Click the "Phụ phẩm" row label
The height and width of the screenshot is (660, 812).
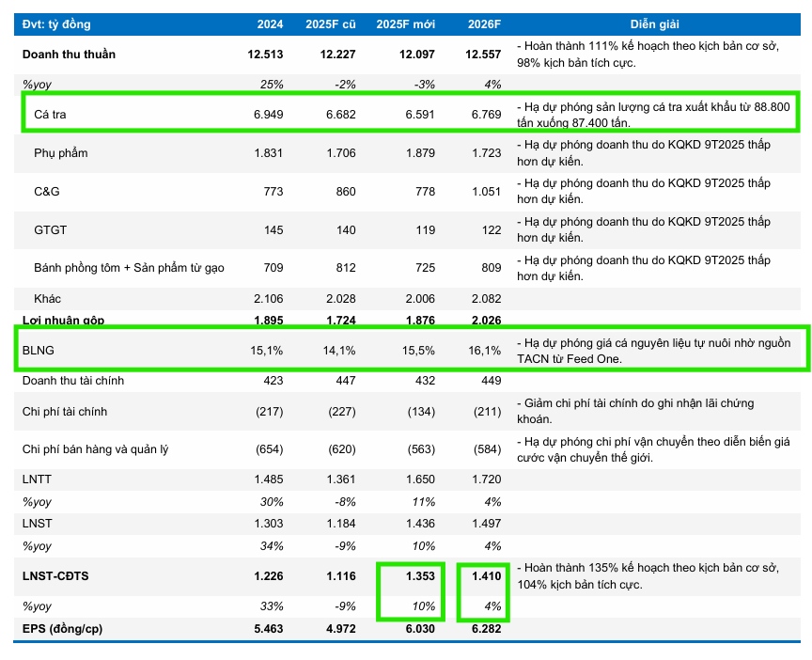[x=61, y=153]
